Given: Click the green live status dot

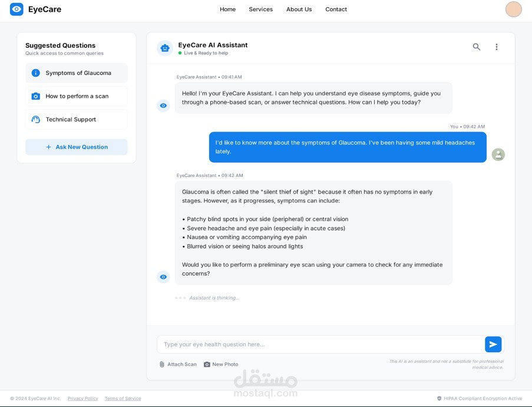Looking at the screenshot, I should (180, 53).
